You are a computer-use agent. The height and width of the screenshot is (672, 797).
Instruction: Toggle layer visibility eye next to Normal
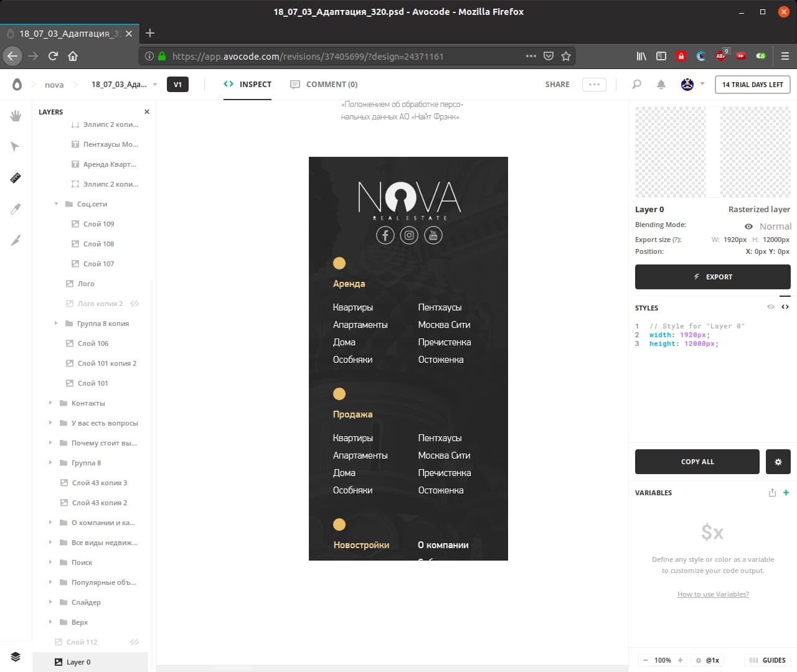[748, 226]
